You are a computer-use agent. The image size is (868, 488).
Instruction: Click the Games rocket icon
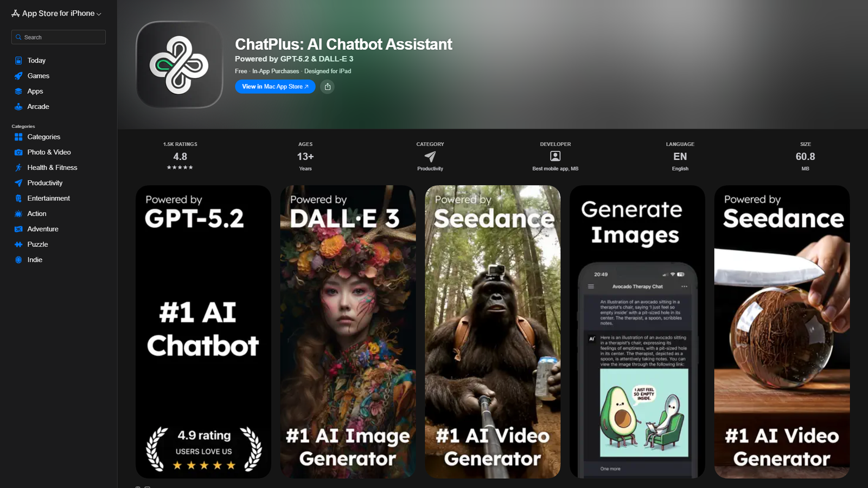coord(18,76)
